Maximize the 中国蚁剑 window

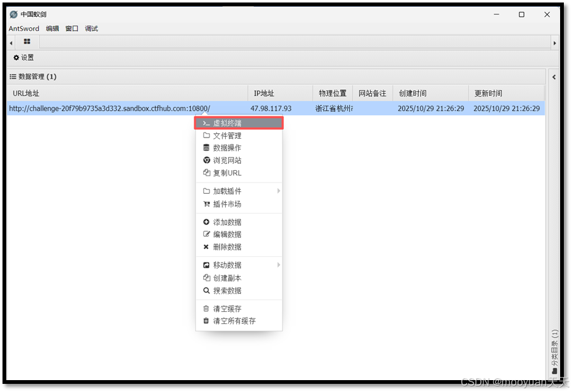click(521, 14)
